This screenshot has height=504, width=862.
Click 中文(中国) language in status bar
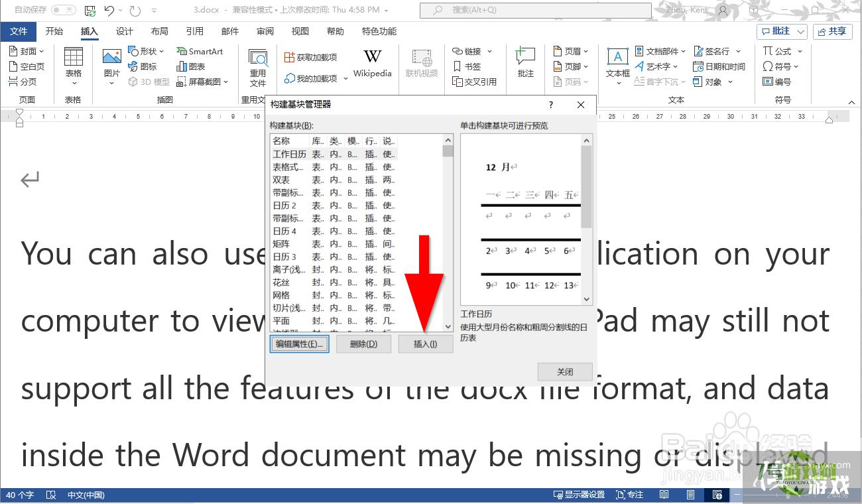point(86,495)
